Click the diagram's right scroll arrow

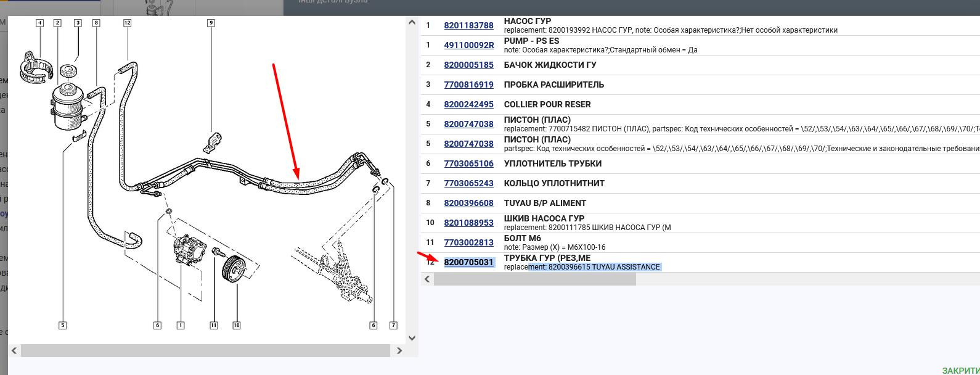click(399, 350)
